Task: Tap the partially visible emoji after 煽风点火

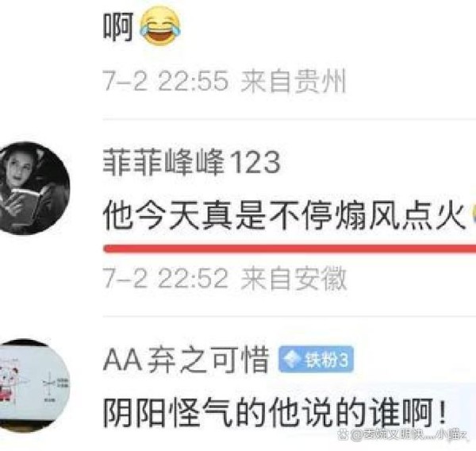Action: tap(474, 214)
